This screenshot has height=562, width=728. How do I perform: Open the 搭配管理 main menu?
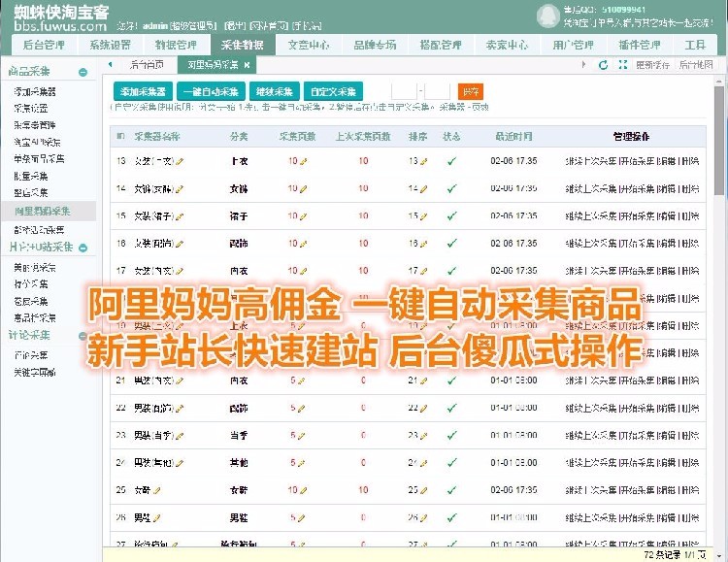[441, 45]
